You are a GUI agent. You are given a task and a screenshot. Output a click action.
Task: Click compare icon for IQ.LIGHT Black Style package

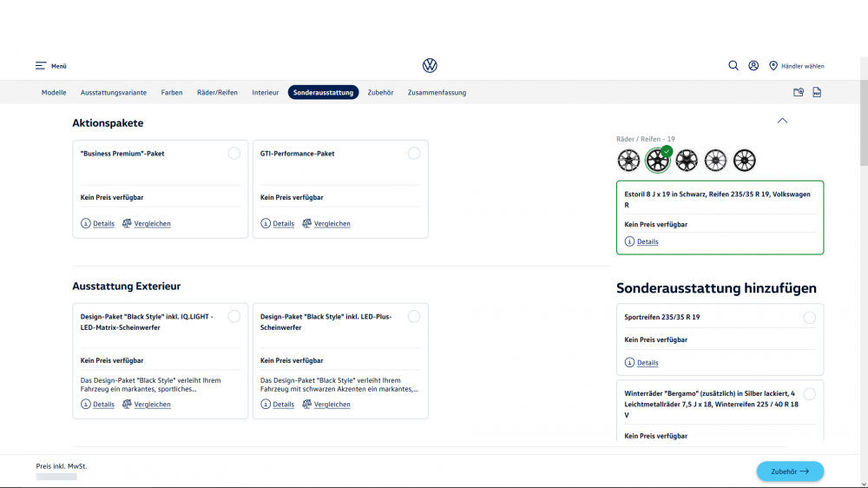[x=127, y=404]
